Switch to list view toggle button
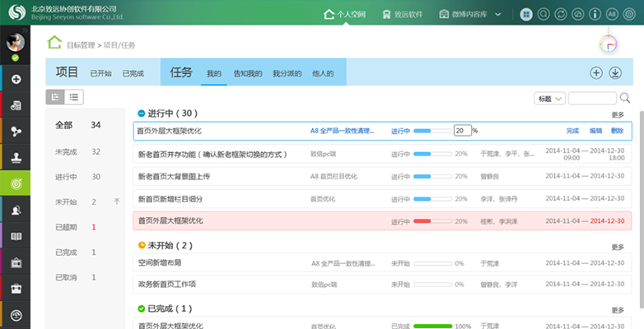644x329 pixels. (x=74, y=97)
